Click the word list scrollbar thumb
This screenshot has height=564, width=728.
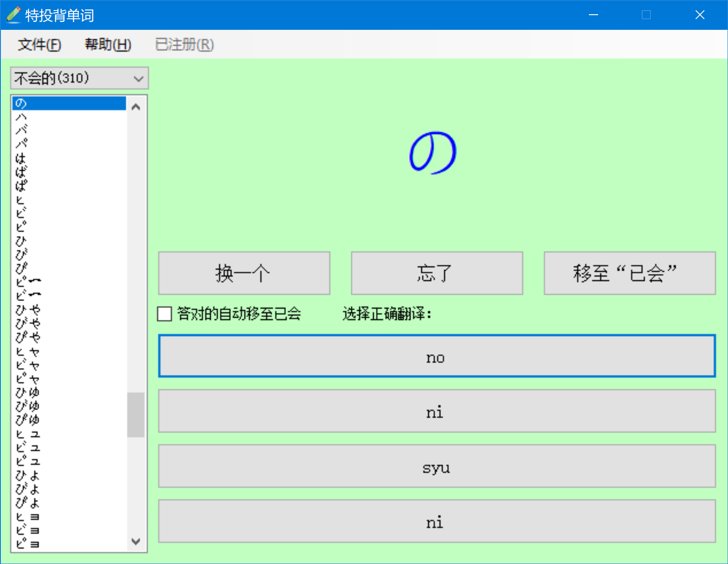(x=136, y=415)
